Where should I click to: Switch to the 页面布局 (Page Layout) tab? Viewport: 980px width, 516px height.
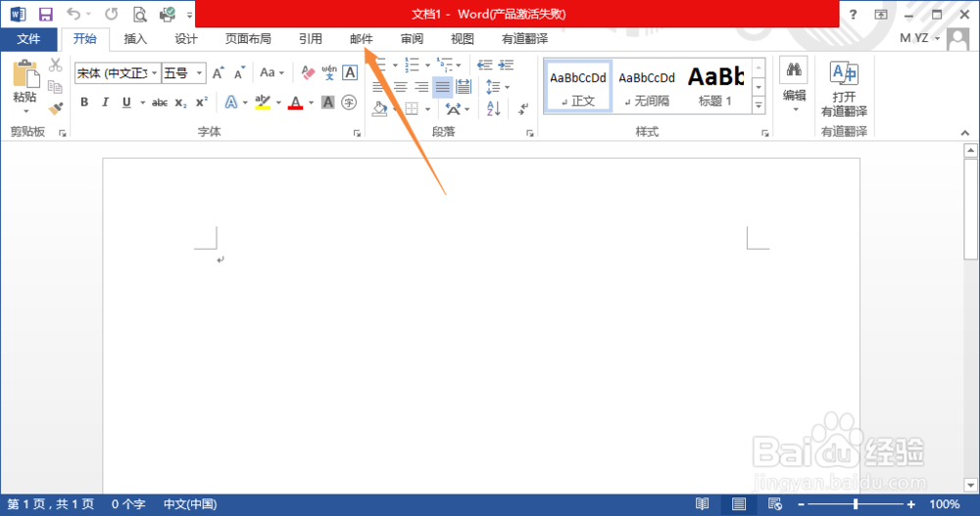[x=248, y=39]
